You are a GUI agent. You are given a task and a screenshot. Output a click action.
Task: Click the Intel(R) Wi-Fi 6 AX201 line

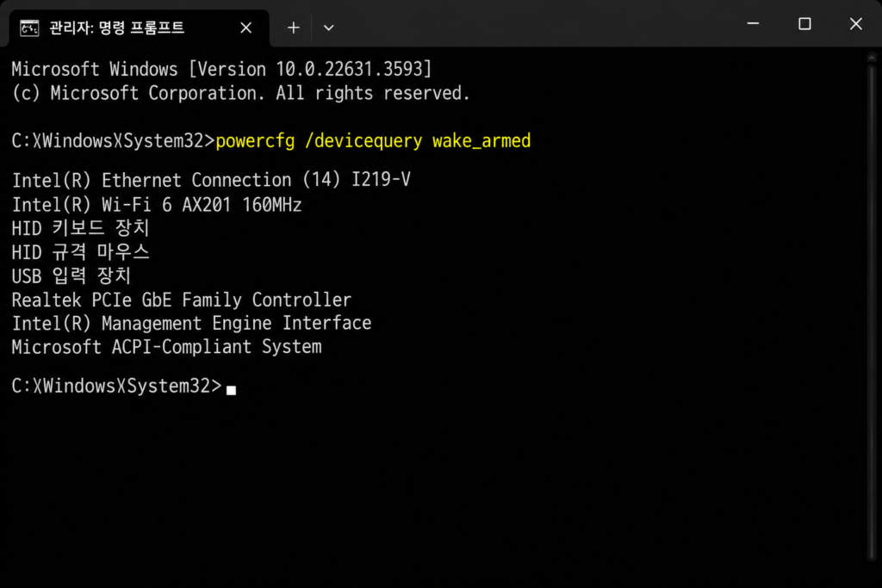coord(157,205)
